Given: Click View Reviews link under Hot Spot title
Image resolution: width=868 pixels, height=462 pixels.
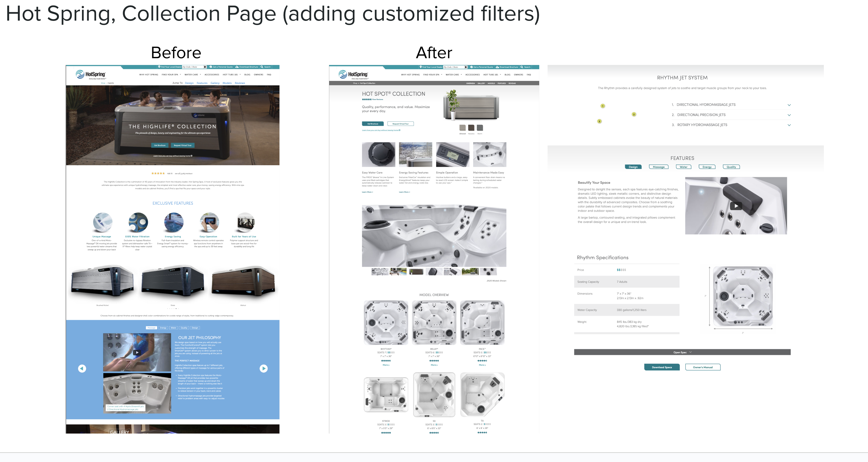Looking at the screenshot, I should point(377,99).
